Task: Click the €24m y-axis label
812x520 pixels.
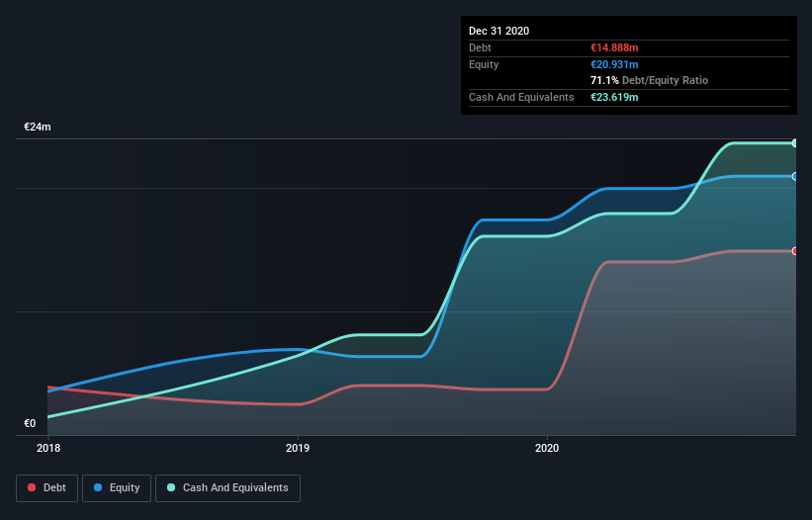Action: tap(38, 127)
